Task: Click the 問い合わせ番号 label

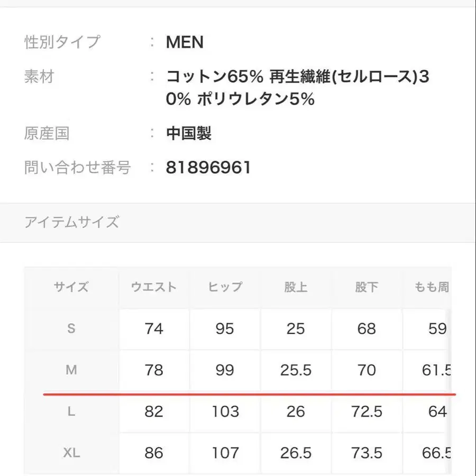Action: click(x=77, y=168)
